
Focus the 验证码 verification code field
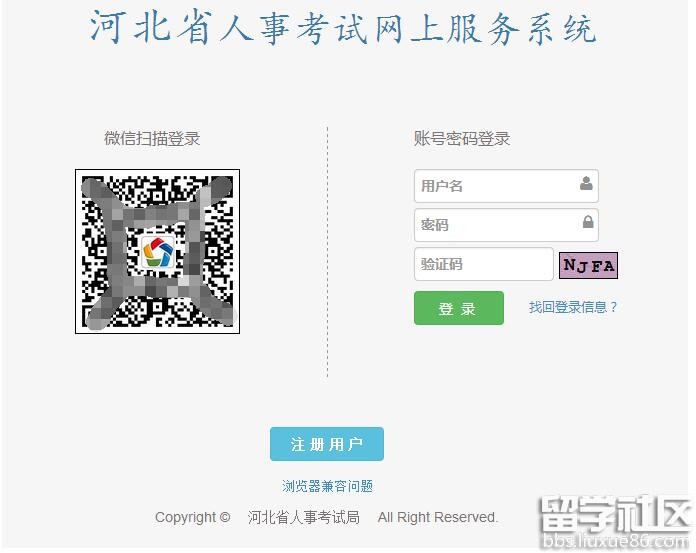(x=483, y=264)
